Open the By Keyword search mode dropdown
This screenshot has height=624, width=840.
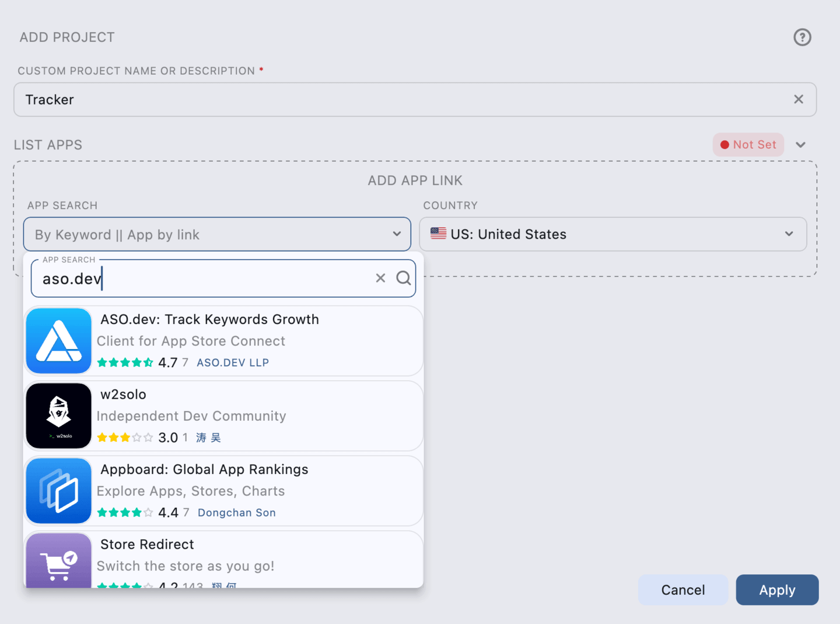point(216,234)
